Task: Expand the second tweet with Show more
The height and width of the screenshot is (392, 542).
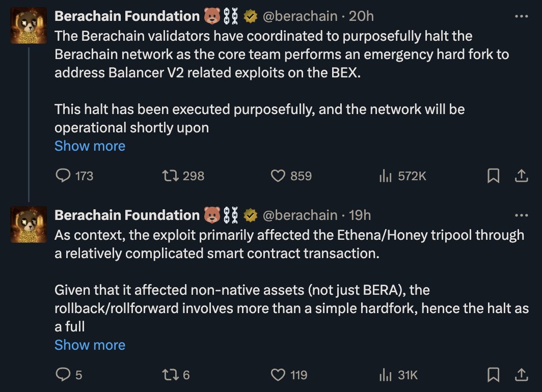Action: (x=90, y=345)
